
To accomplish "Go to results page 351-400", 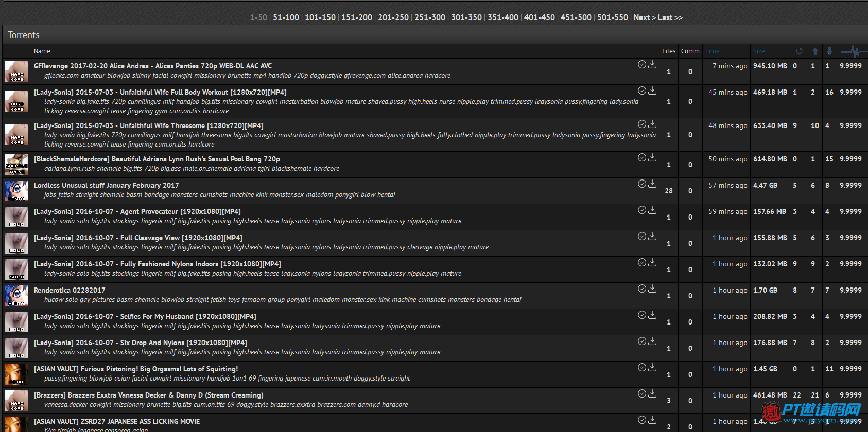I will click(503, 17).
